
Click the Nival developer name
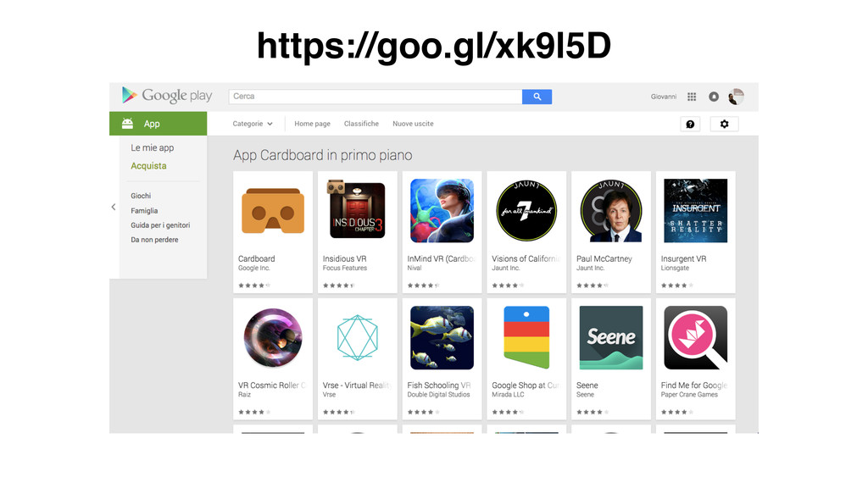pos(414,268)
